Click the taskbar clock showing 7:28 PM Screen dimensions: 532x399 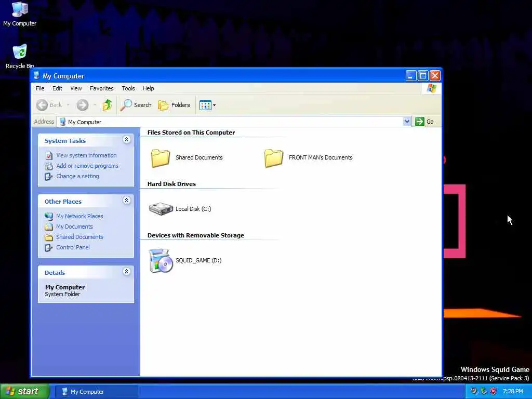(x=513, y=392)
